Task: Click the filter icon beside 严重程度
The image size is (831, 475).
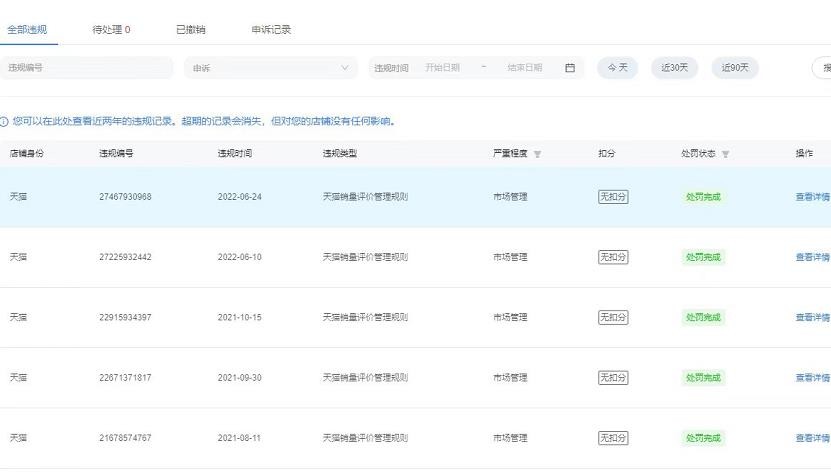Action: click(x=537, y=154)
